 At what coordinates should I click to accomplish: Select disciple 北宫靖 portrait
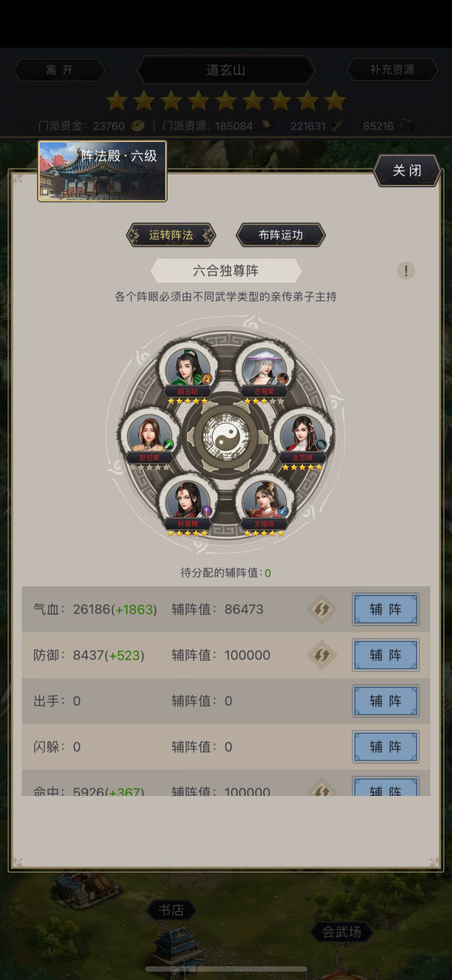pos(302,434)
